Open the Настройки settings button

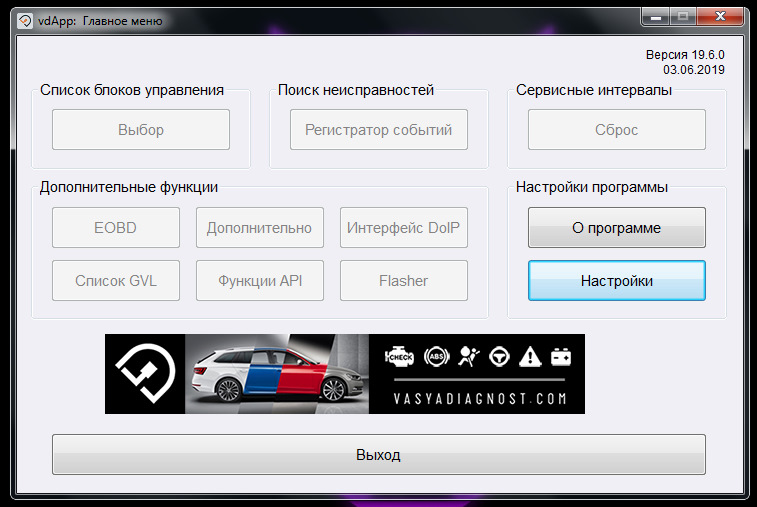617,281
